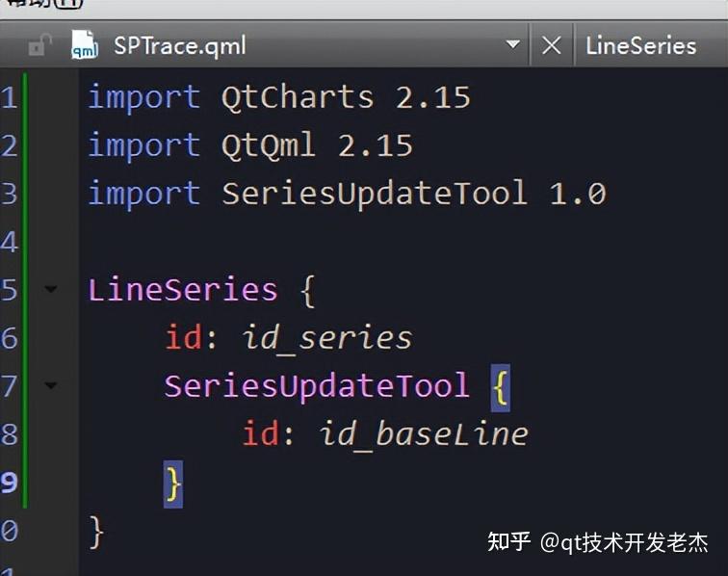Open the LineSeries symbol selector in header
Screen dimensions: 728x576
pyautogui.click(x=640, y=45)
